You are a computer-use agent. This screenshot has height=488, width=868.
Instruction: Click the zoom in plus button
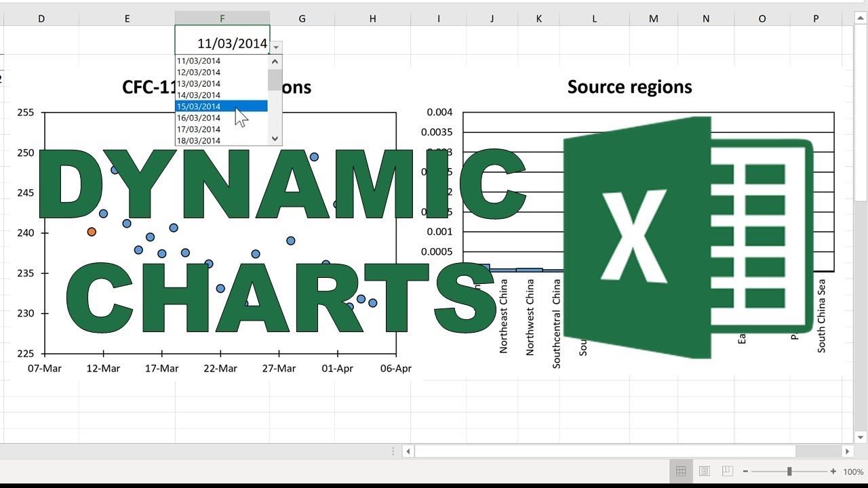coord(833,472)
